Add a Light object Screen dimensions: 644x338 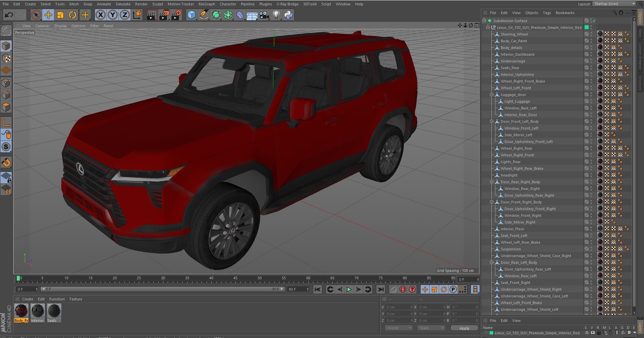point(276,15)
